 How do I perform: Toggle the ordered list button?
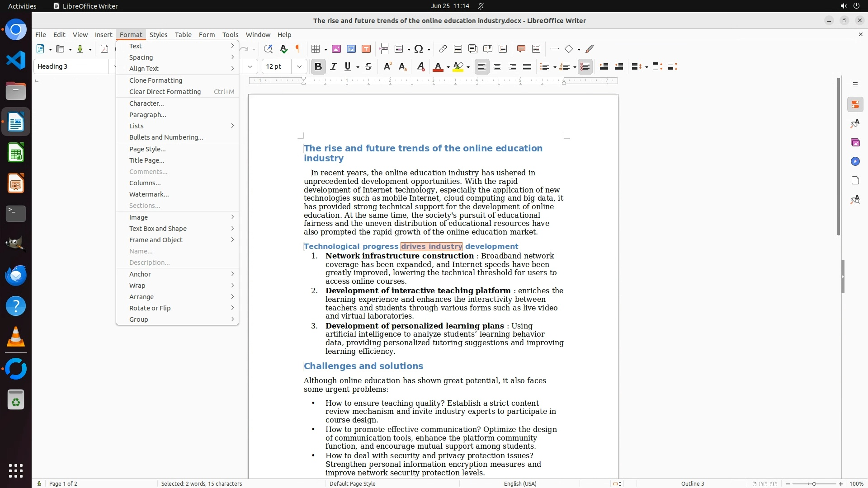564,66
